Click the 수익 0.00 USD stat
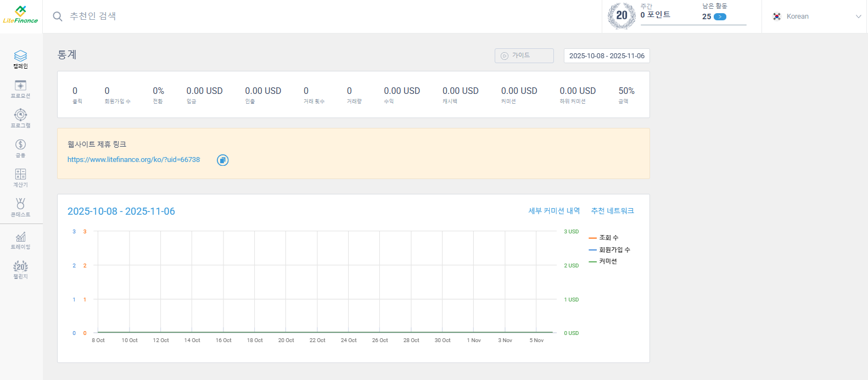The width and height of the screenshot is (868, 380). [402, 95]
